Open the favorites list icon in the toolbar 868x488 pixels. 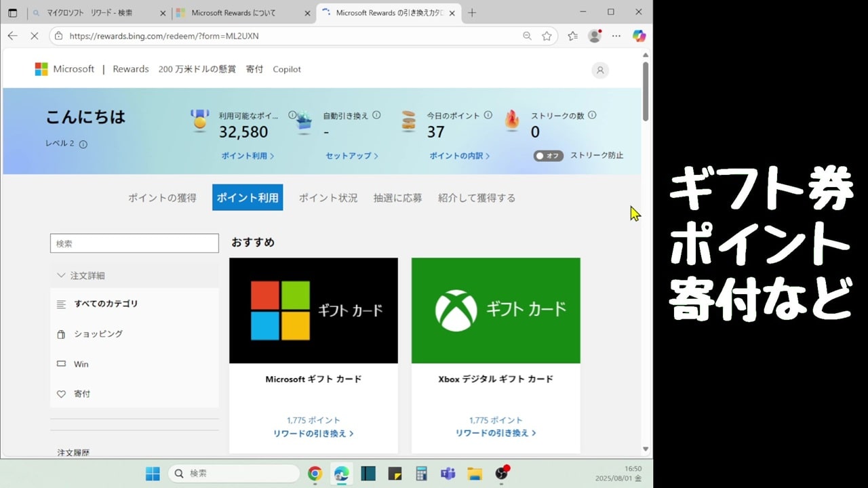(572, 36)
